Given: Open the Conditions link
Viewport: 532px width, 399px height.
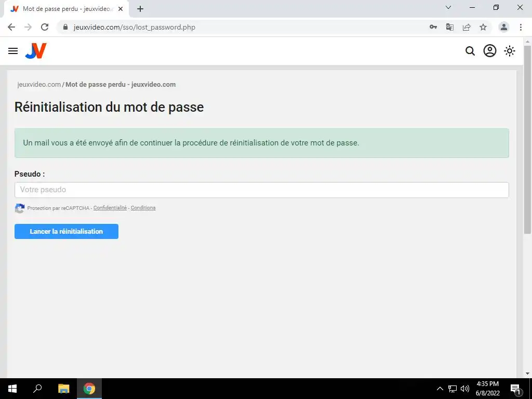Looking at the screenshot, I should [x=143, y=208].
